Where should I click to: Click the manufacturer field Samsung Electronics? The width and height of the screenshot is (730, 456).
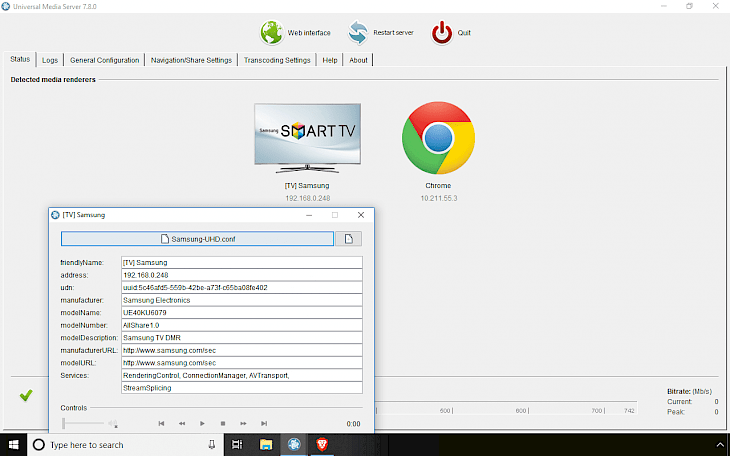tap(242, 300)
